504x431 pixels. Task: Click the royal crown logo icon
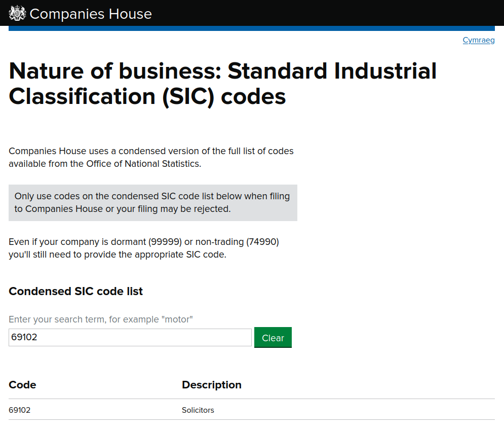point(17,13)
